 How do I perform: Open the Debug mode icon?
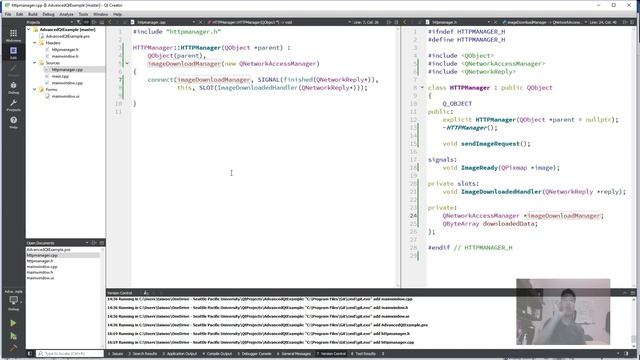point(13,87)
